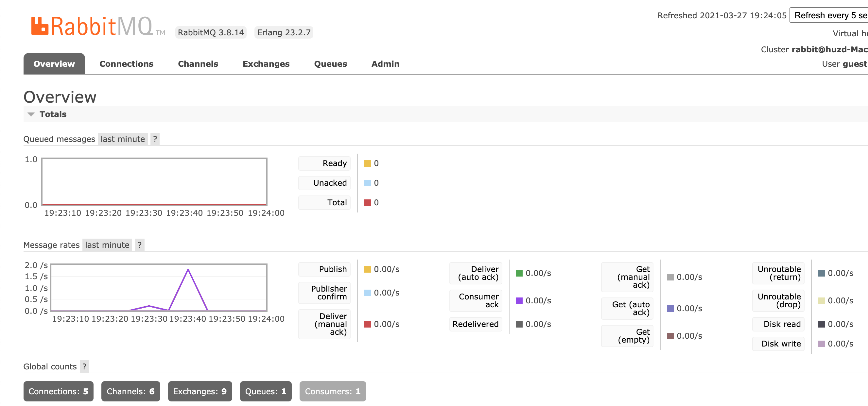Click the Consumer ack purple swatch
868x406 pixels.
pos(519,300)
